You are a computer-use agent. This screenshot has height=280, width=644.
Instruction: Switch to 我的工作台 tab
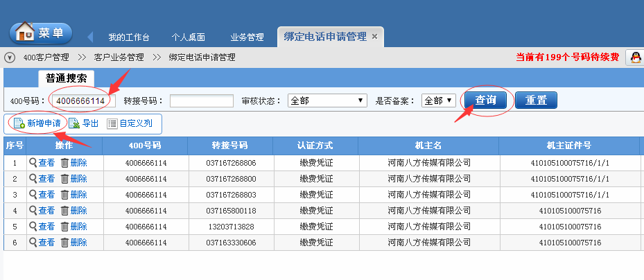pyautogui.click(x=128, y=37)
